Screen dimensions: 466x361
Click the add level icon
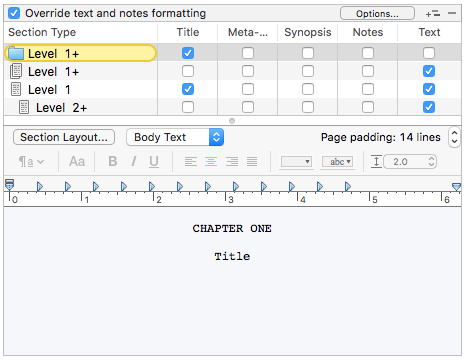[x=433, y=14]
